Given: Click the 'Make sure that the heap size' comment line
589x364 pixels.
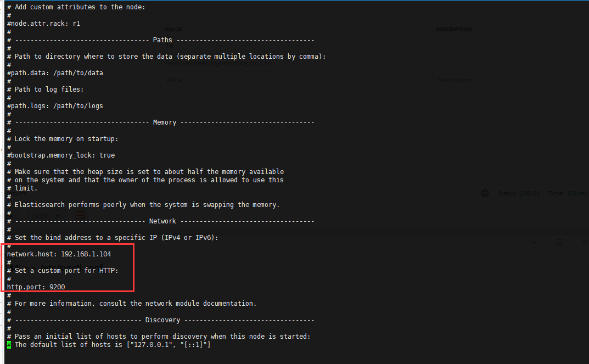Looking at the screenshot, I should coord(145,172).
